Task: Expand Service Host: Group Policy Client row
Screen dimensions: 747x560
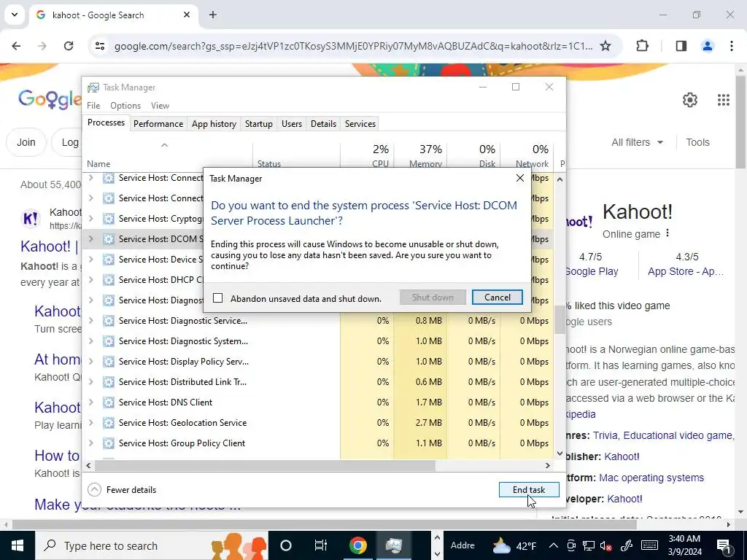Action: point(91,443)
